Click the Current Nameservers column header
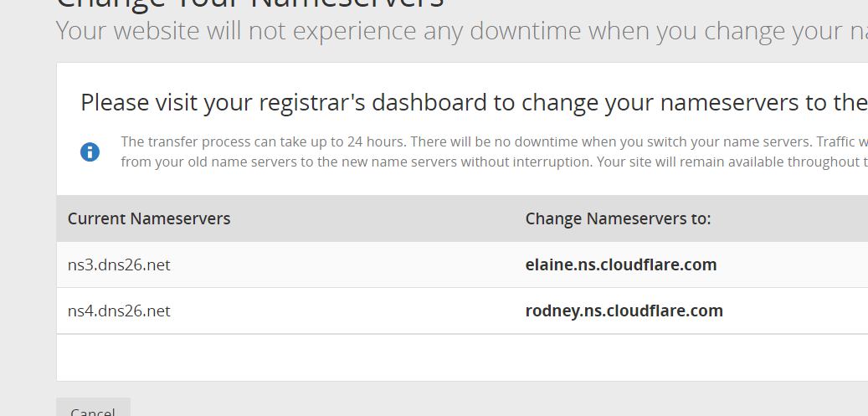The height and width of the screenshot is (416, 868). pyautogui.click(x=149, y=219)
